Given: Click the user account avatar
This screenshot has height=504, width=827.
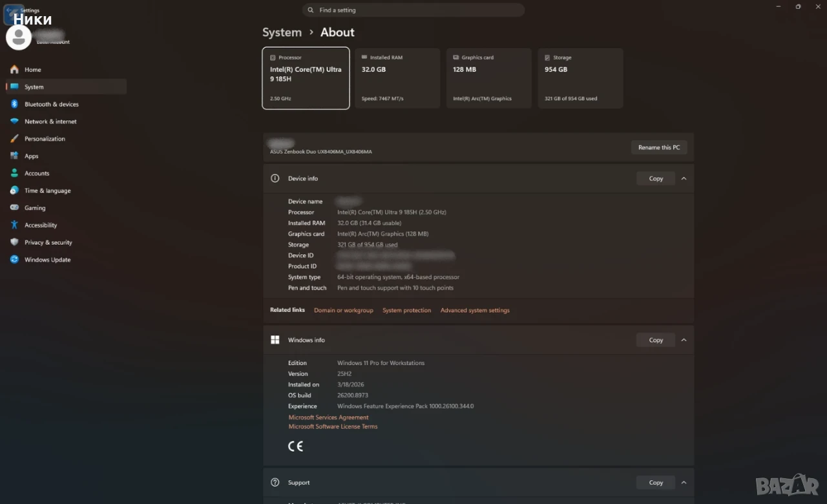Looking at the screenshot, I should (x=19, y=37).
